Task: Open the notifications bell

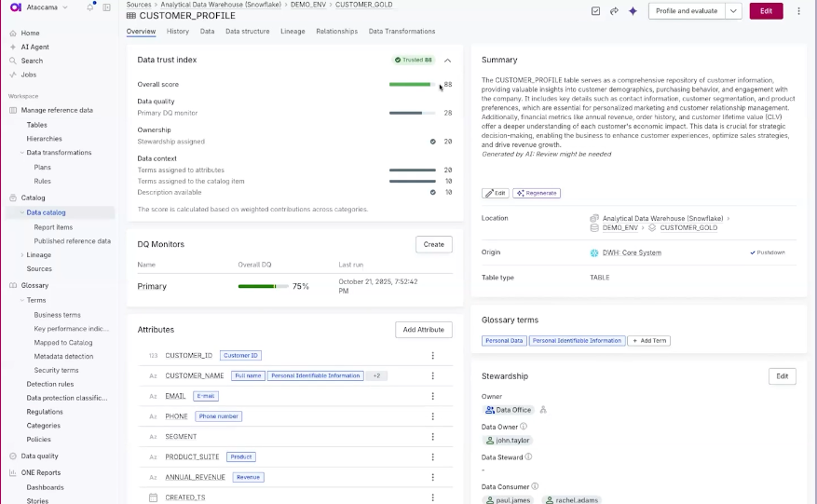Action: (x=90, y=7)
